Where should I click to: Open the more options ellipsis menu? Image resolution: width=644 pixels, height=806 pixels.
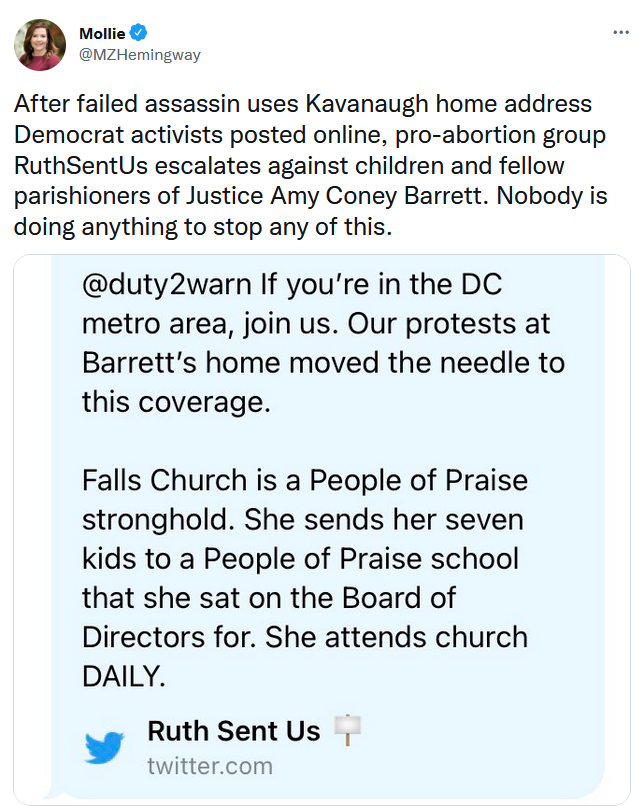[x=621, y=32]
